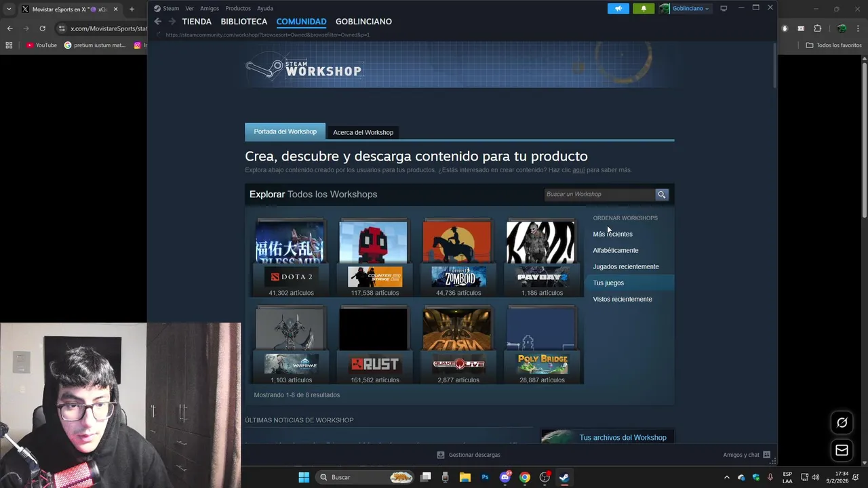
Task: Open the Productos menu
Action: [x=238, y=8]
